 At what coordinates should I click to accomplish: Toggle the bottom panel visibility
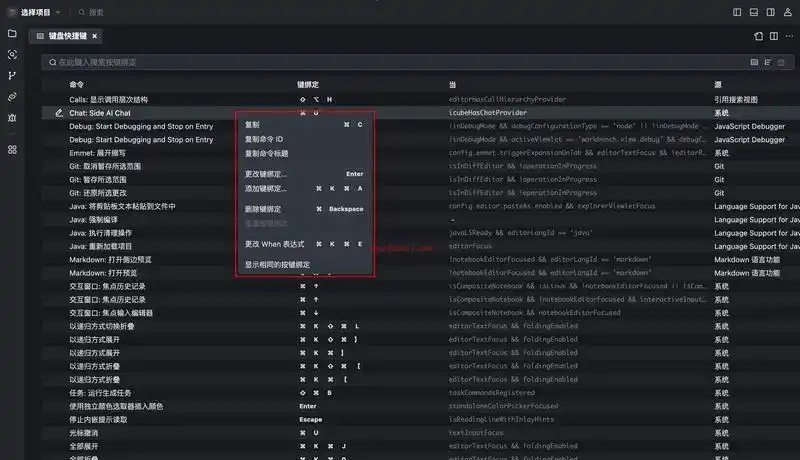pos(754,12)
